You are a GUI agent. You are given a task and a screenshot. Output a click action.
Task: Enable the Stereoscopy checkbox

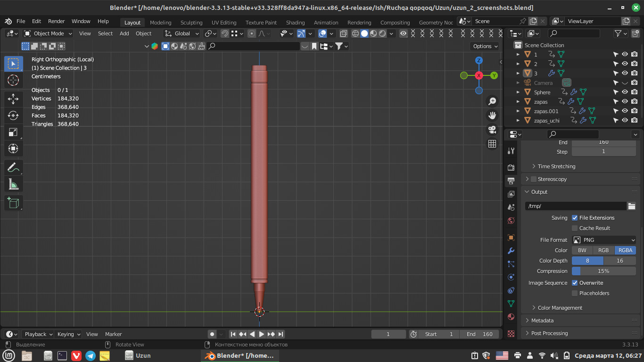pyautogui.click(x=534, y=179)
